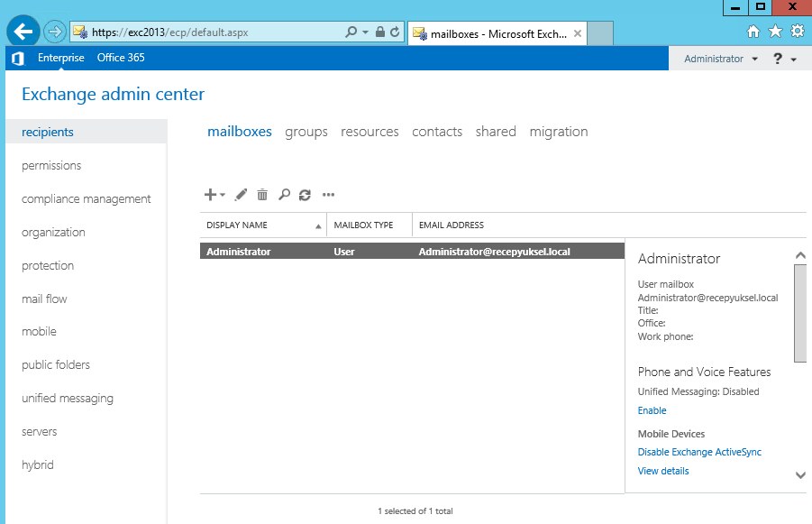This screenshot has height=524, width=812.
Task: Click the Exchange admin center title
Action: coord(113,95)
